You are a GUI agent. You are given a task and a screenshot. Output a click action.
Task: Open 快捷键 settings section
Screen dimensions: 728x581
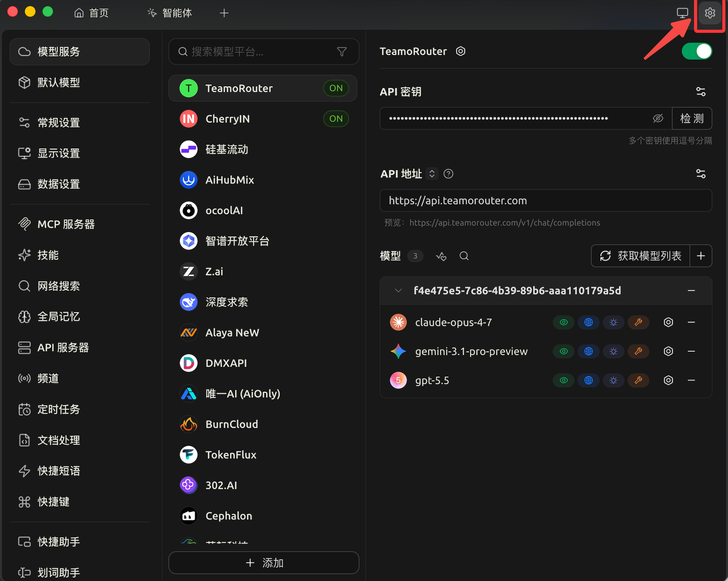click(x=79, y=502)
